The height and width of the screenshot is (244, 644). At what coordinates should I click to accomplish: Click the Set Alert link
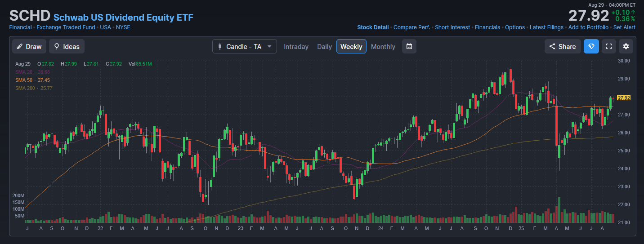[x=624, y=27]
